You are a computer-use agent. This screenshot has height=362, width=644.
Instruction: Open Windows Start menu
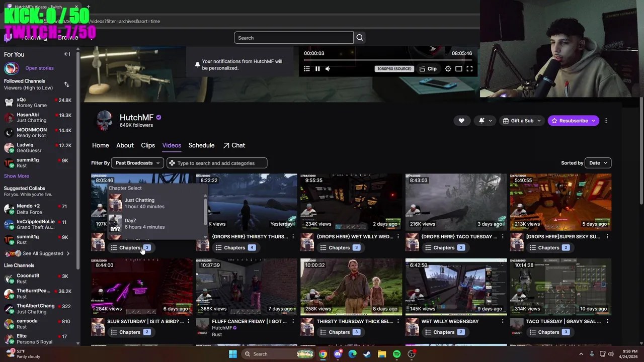coord(232,354)
